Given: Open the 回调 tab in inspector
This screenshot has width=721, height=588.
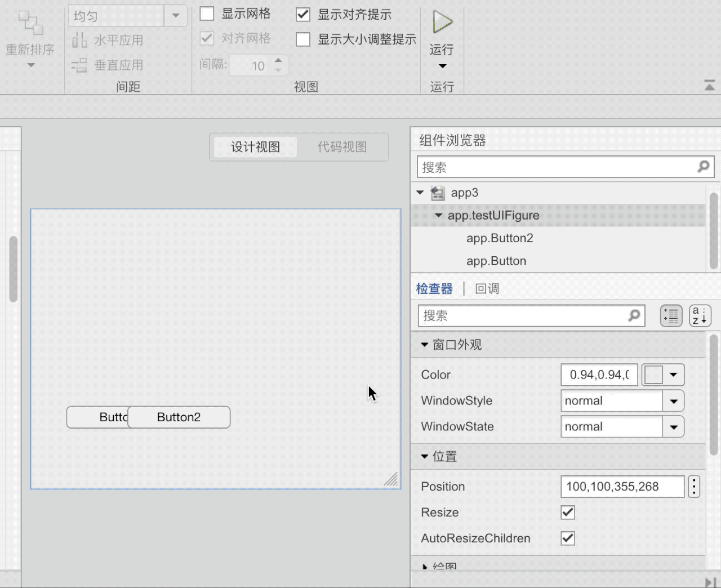Looking at the screenshot, I should [x=486, y=288].
